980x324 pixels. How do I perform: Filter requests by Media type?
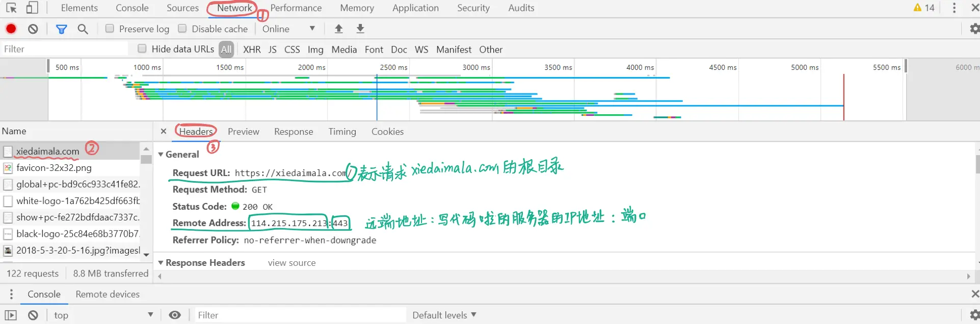pos(344,49)
